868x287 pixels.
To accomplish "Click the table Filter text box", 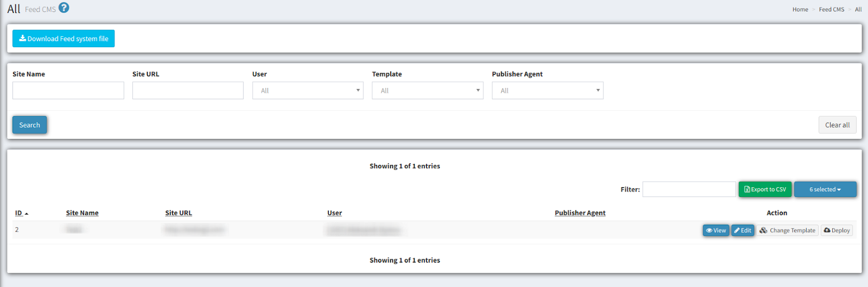I will click(689, 189).
